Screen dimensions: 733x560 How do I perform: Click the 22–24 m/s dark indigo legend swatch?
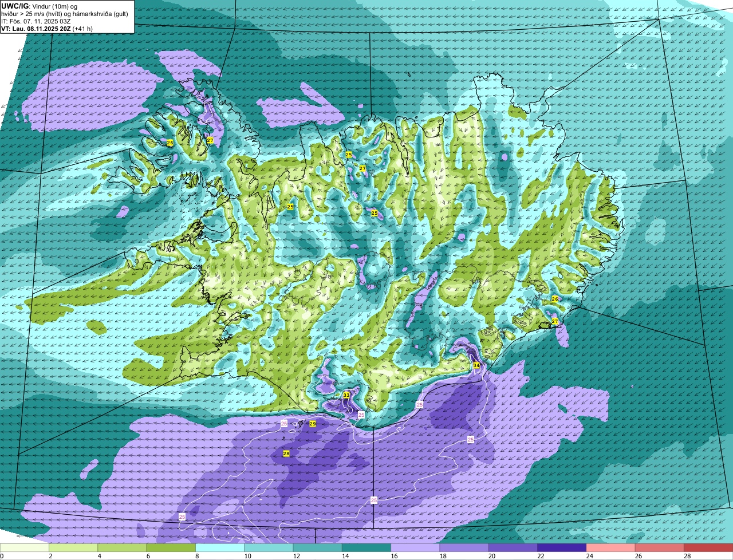562,548
